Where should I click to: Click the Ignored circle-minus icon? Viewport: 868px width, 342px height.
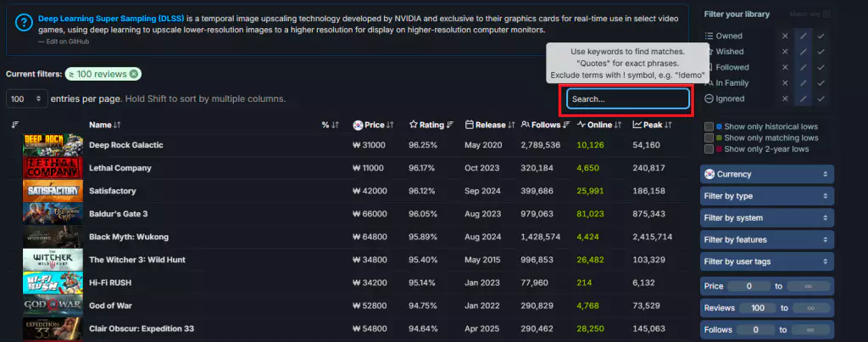709,98
